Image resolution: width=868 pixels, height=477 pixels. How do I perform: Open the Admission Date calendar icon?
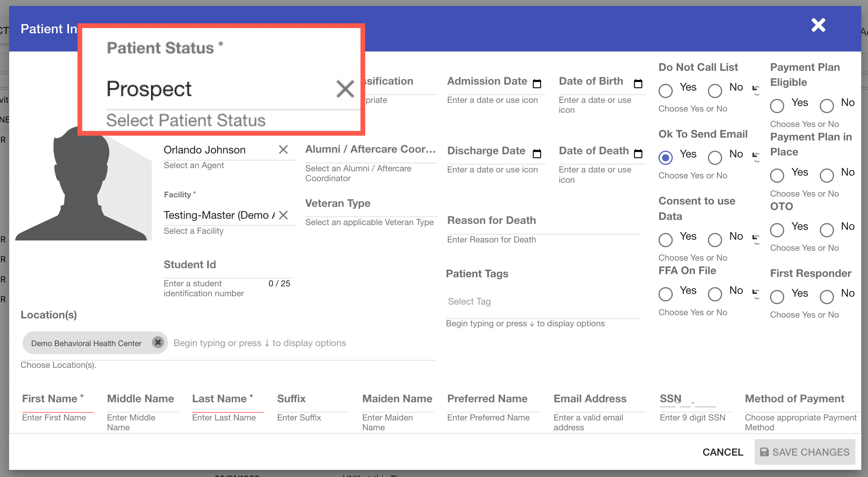537,83
